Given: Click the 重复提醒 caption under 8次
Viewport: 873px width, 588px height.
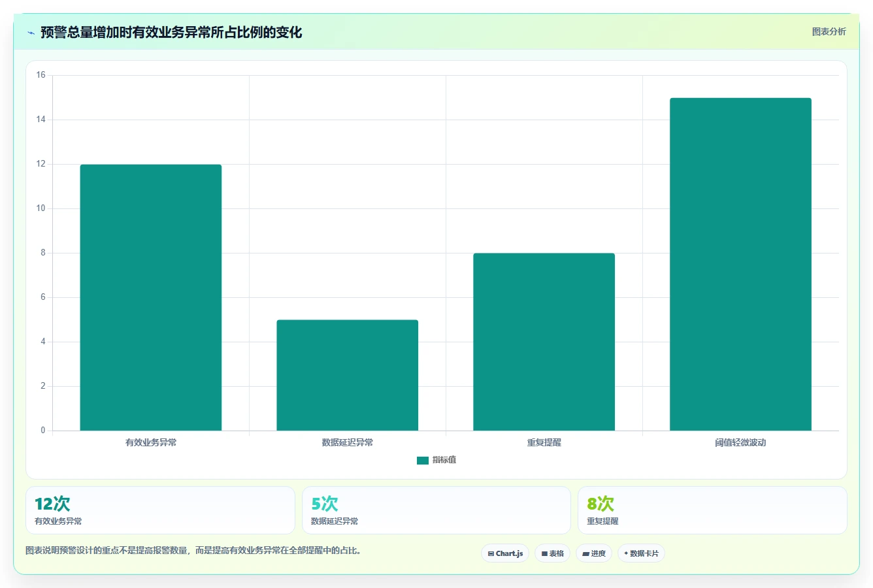Looking at the screenshot, I should tap(602, 521).
